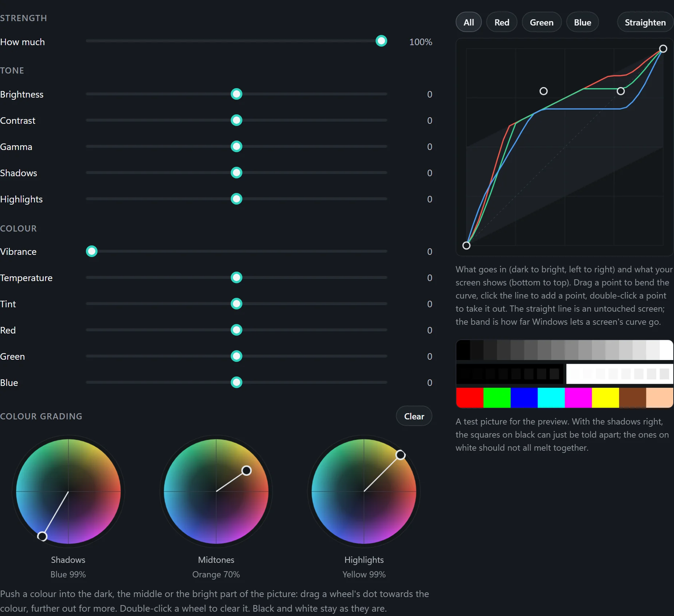The image size is (674, 616).
Task: Click the 'Yellow 99%' highlights readout
Action: pos(364,574)
